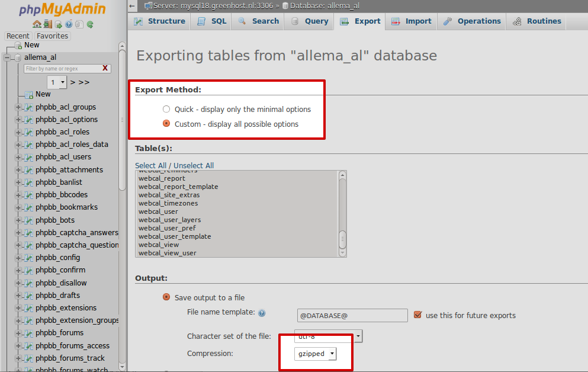This screenshot has width=588, height=372.
Task: Click the allema_al database icon
Action: (x=17, y=57)
